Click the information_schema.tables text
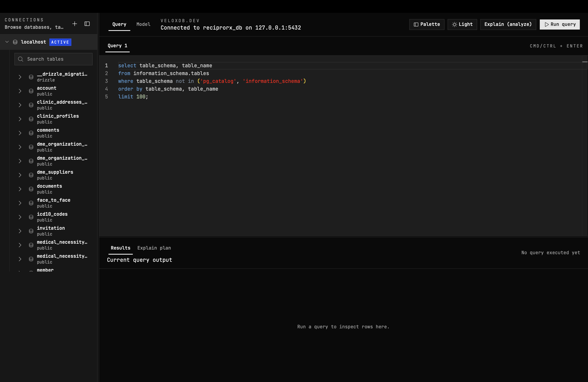This screenshot has height=382, width=588. click(x=171, y=73)
